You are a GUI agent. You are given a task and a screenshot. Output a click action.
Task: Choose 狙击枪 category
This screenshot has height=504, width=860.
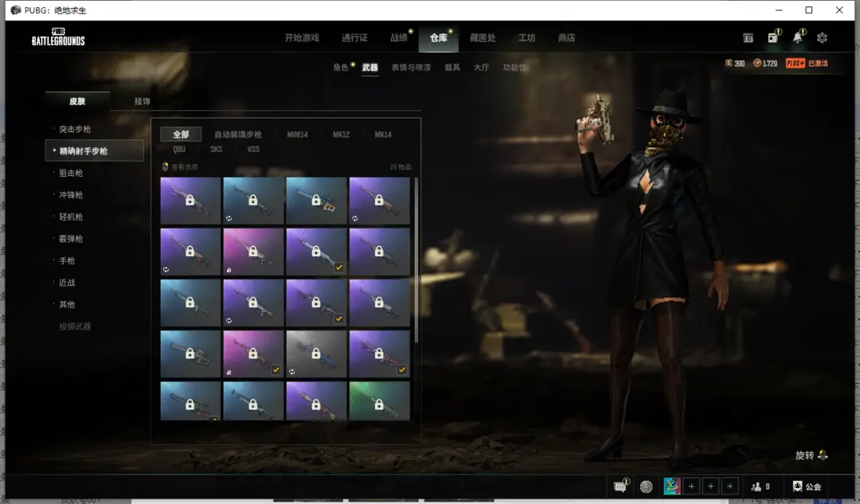(x=71, y=174)
